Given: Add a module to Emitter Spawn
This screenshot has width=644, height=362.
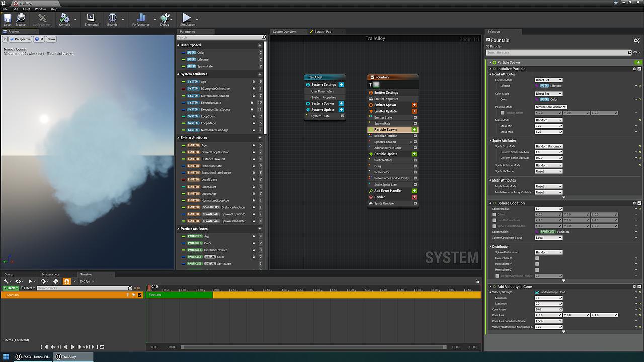Looking at the screenshot, I should (414, 105).
